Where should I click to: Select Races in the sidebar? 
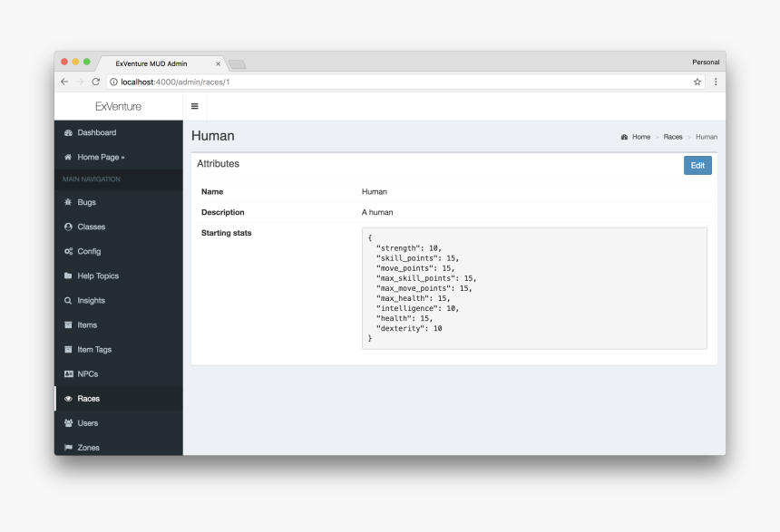119,399
